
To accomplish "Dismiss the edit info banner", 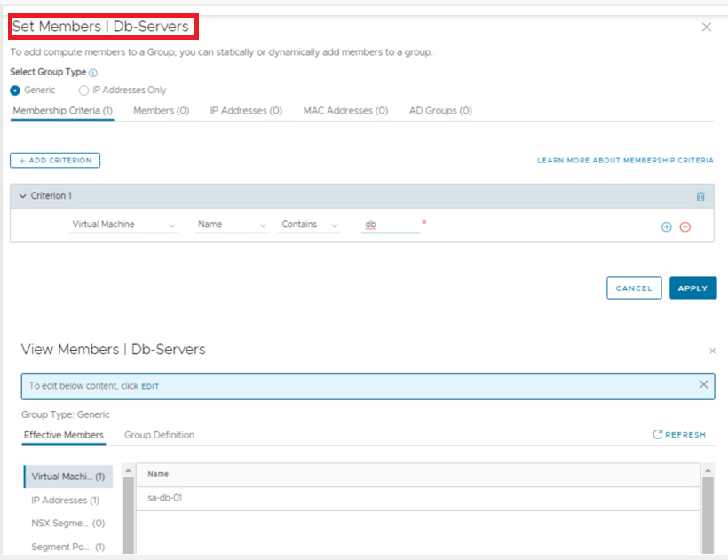I will tap(703, 385).
